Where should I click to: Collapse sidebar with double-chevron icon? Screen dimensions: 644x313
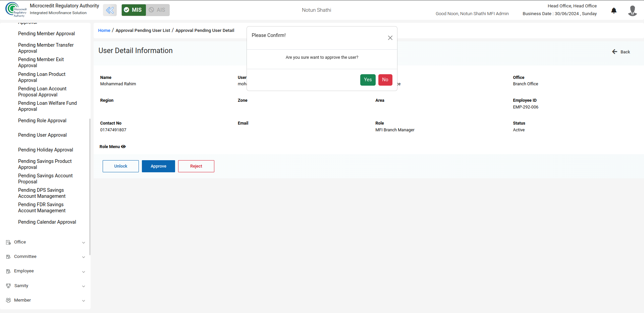pyautogui.click(x=110, y=10)
